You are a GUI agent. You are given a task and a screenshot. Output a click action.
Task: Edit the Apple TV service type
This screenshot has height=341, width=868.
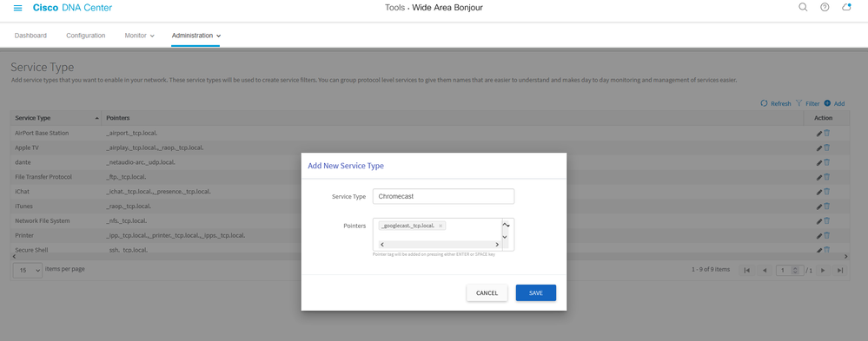click(819, 148)
